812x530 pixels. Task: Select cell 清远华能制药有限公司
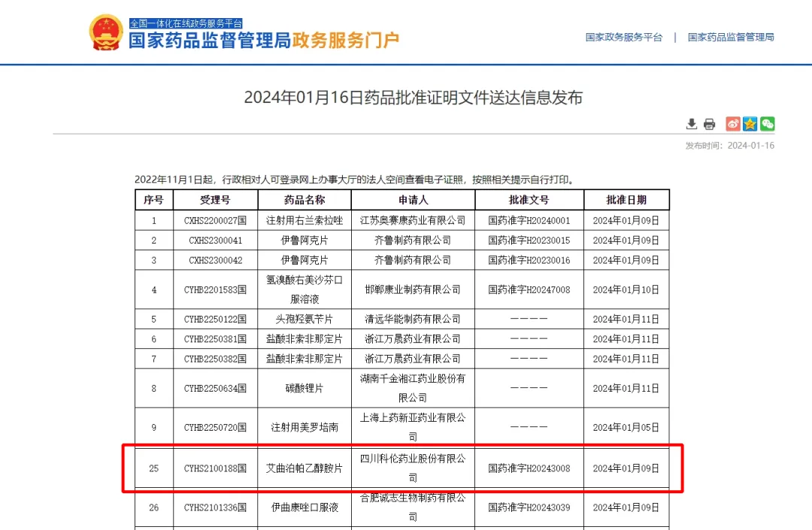coord(413,320)
